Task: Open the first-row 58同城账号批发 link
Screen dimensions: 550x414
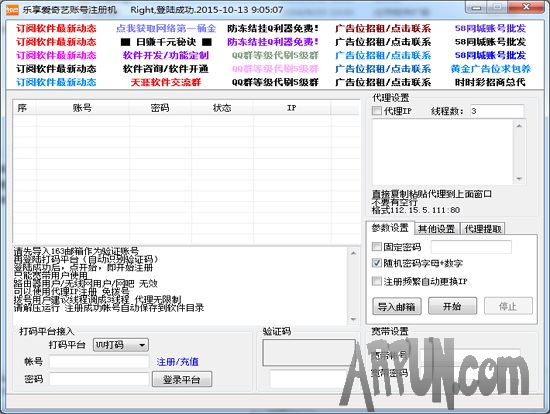Action: [x=490, y=28]
